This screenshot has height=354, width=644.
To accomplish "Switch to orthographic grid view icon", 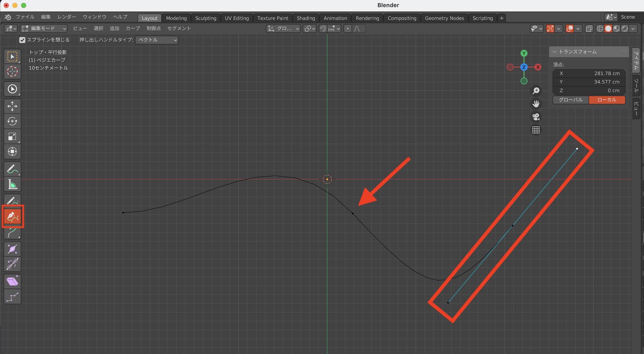I will 536,130.
